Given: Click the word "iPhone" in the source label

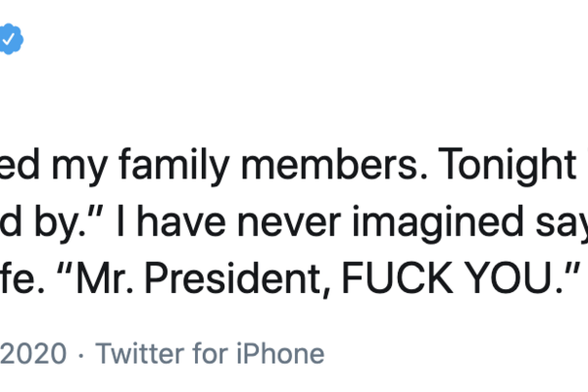Looking at the screenshot, I should (x=278, y=353).
